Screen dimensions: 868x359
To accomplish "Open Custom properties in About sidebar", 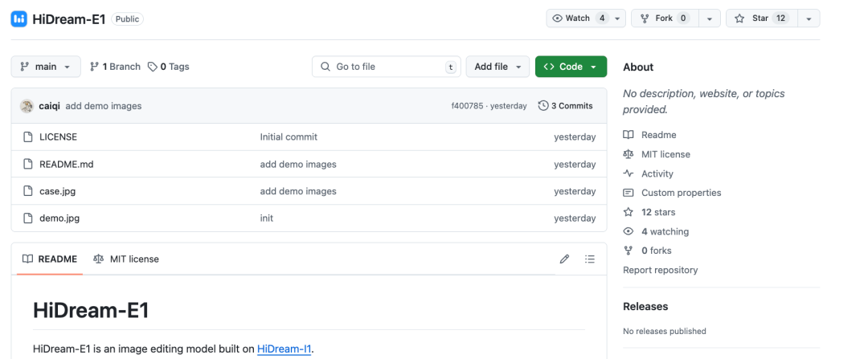I will point(682,193).
